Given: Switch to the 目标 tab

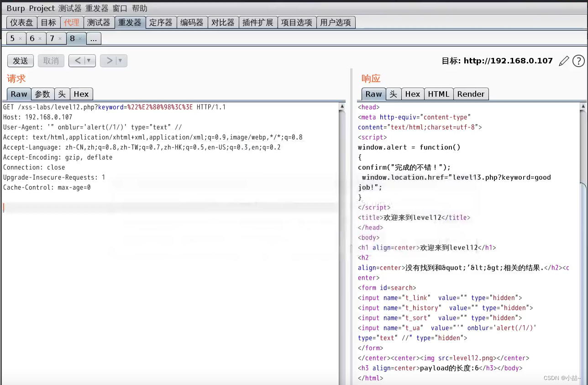Looking at the screenshot, I should 48,22.
